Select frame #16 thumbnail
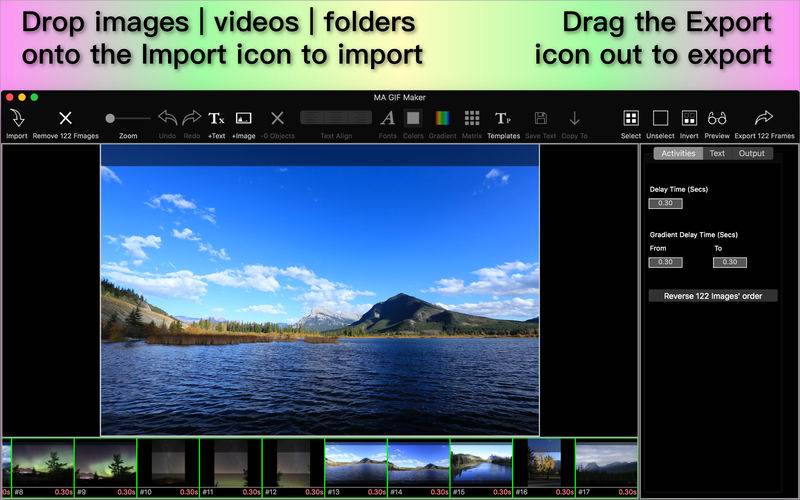Image resolution: width=800 pixels, height=500 pixels. click(x=544, y=467)
